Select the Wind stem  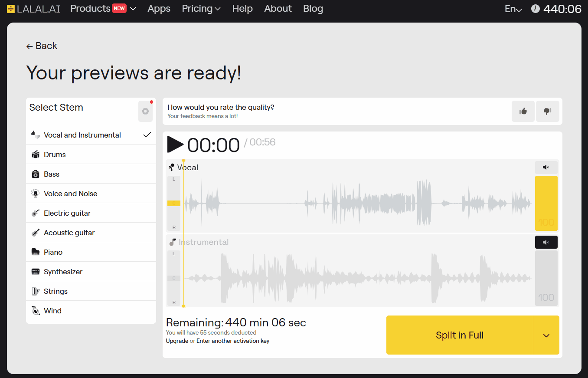[52, 311]
